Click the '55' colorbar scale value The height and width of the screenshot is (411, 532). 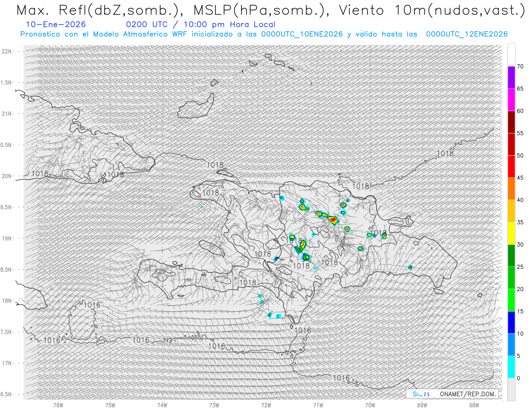click(520, 133)
